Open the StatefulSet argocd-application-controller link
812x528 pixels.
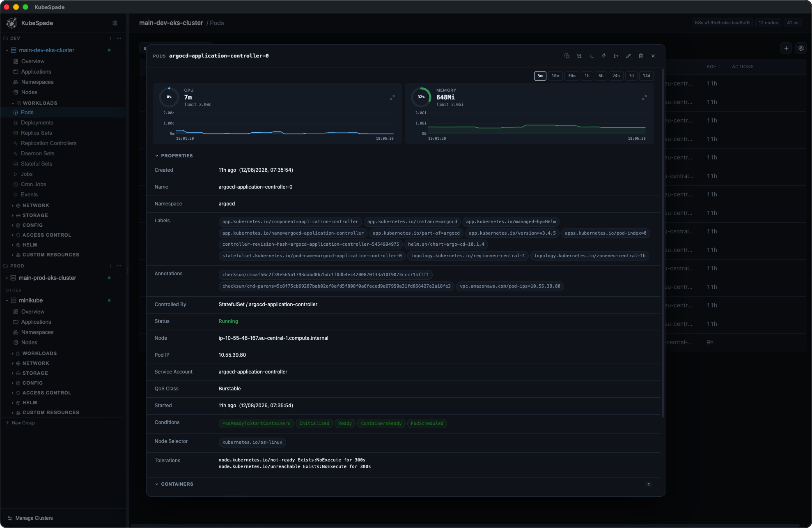pos(268,304)
